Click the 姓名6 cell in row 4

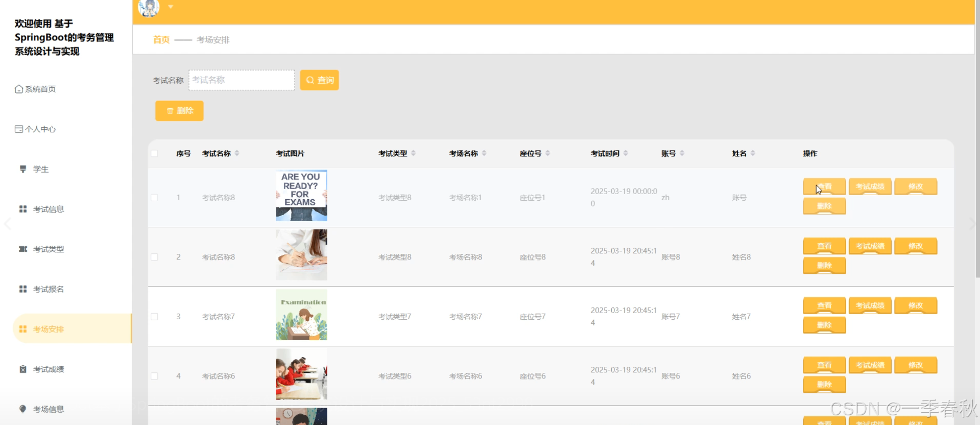pyautogui.click(x=741, y=376)
